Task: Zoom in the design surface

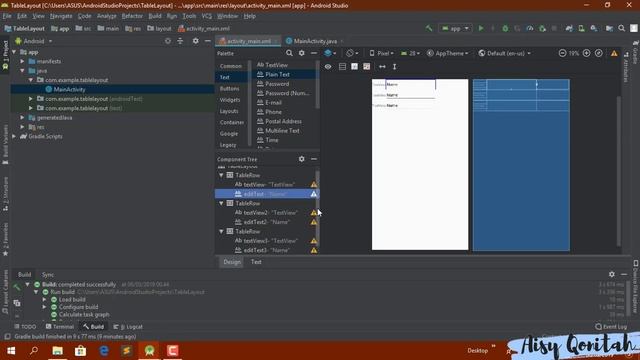Action: 587,53
